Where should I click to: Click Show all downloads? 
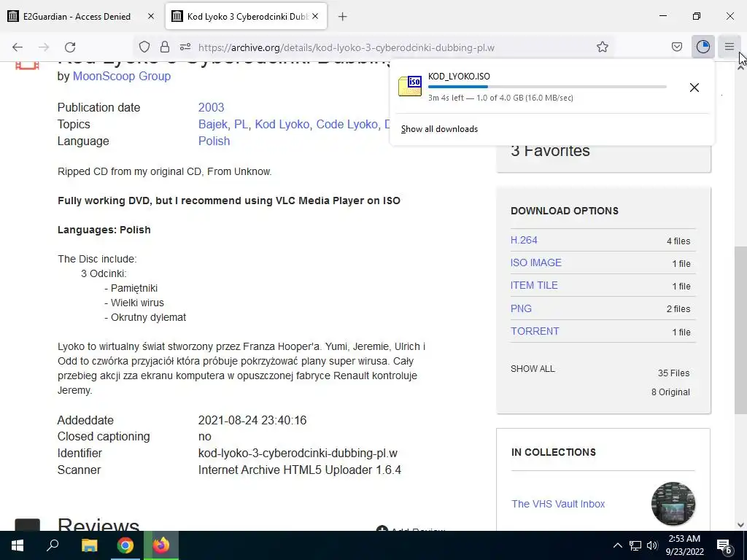(439, 129)
